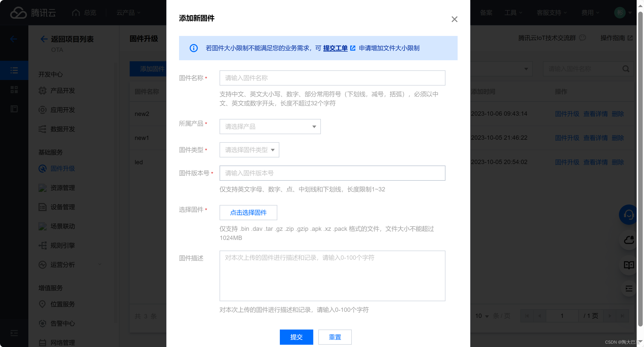This screenshot has height=347, width=644.
Task: Submit the form with 提交 button
Action: [296, 337]
